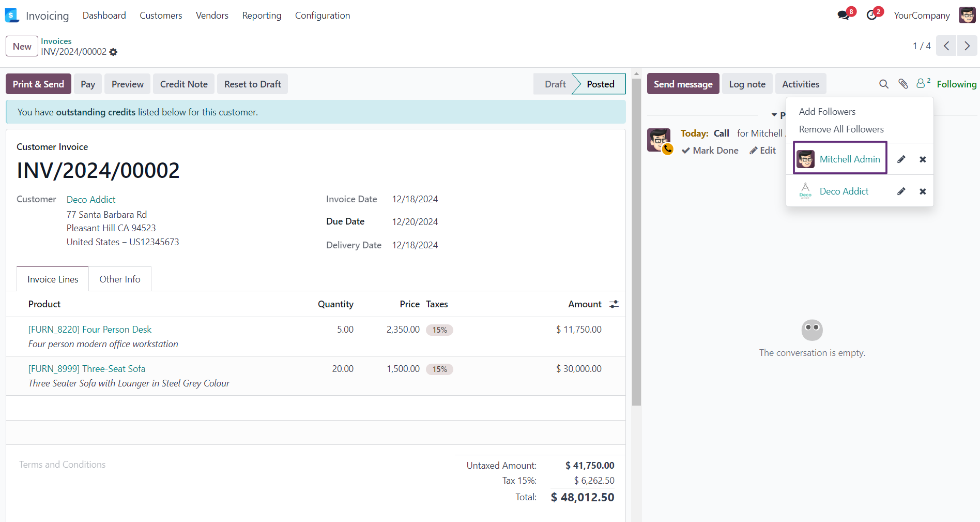Click the Pay button
Image resolution: width=980 pixels, height=522 pixels.
coord(88,84)
